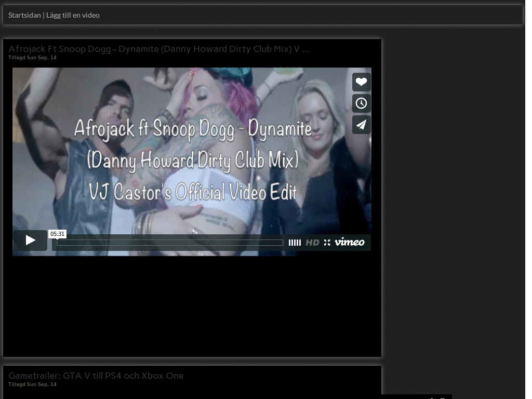Add video to Watch Later with clock icon
Screen dimensions: 532x399
tap(362, 103)
